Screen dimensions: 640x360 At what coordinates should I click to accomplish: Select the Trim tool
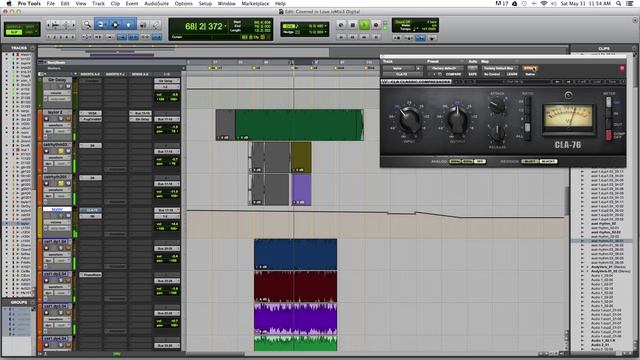click(x=101, y=25)
